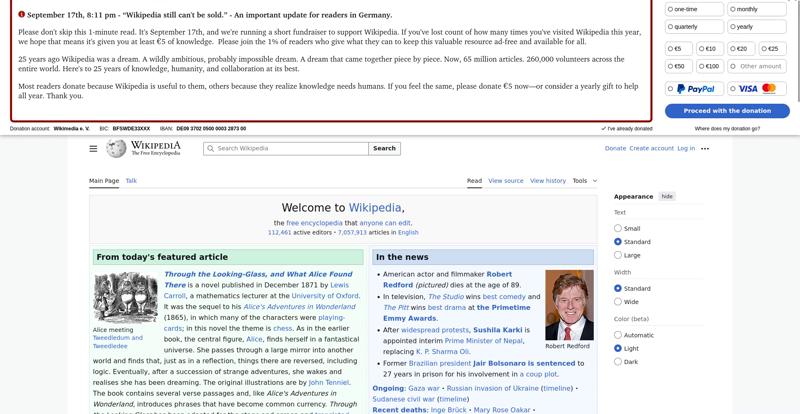Select the one-time donation frequency
Image resolution: width=800 pixels, height=414 pixels.
point(694,9)
